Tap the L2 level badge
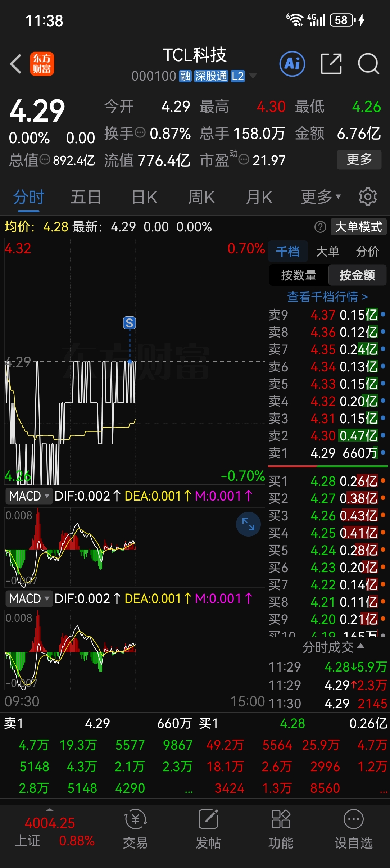Viewport: 390px width, 868px height. pos(237,76)
